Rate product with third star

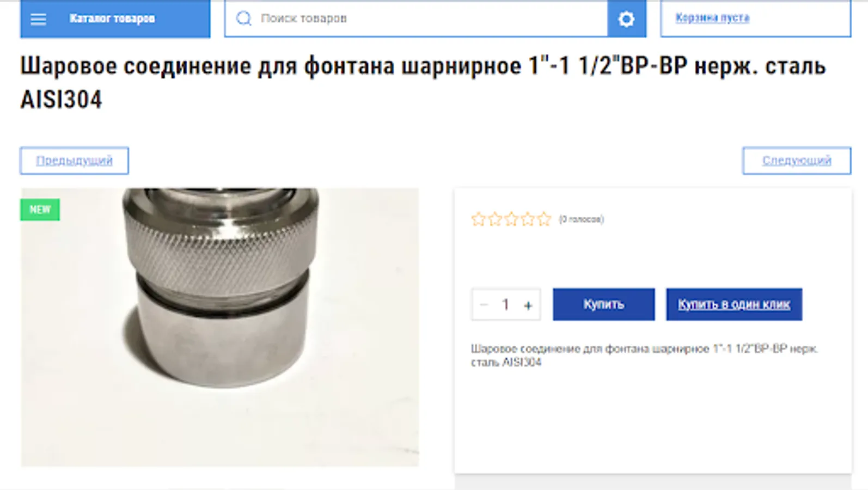tap(511, 219)
